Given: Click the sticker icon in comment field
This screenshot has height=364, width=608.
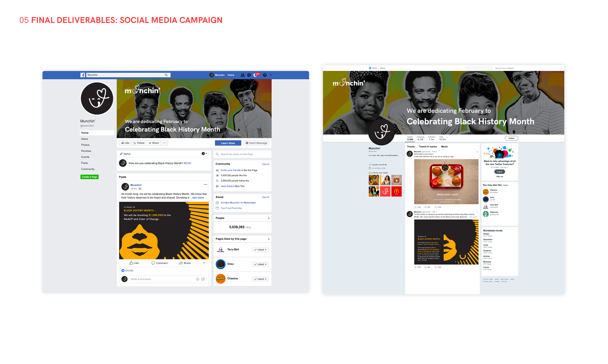Looking at the screenshot, I should pyautogui.click(x=203, y=279).
